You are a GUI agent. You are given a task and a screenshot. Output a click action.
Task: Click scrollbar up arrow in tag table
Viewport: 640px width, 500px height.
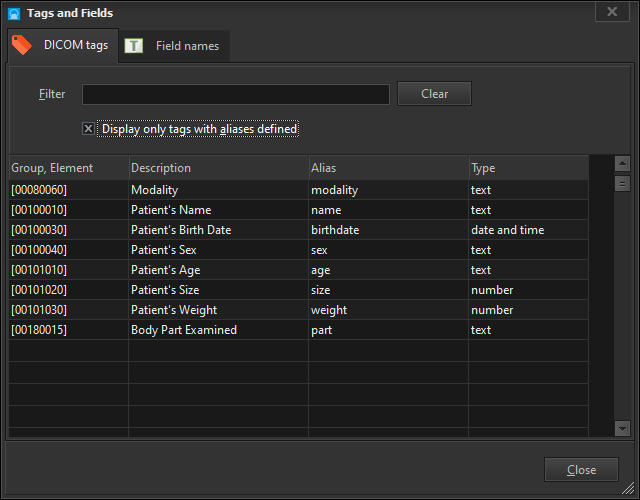pos(622,164)
